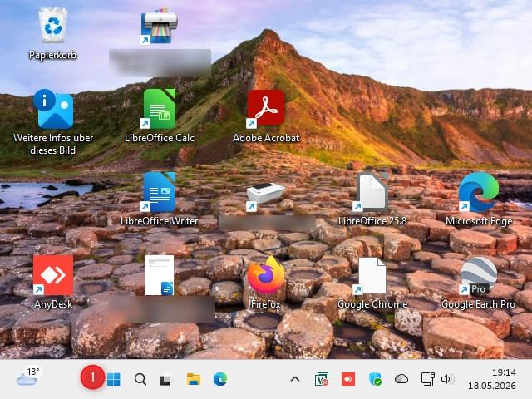Open the clock showing 19:14
This screenshot has width=532, height=399.
pos(505,372)
